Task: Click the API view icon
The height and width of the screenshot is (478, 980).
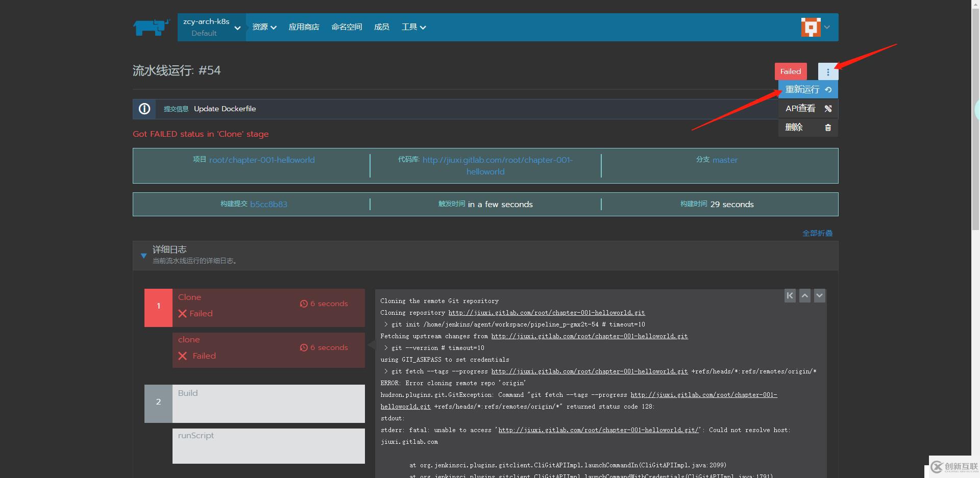Action: [828, 109]
